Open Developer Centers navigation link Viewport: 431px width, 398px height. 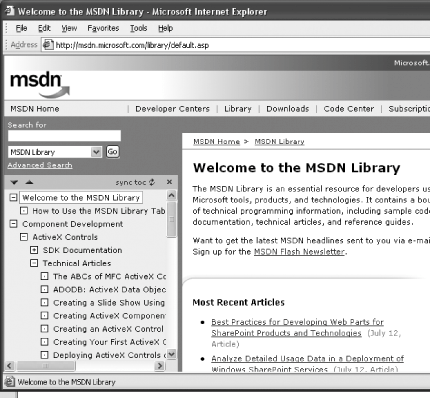[172, 109]
